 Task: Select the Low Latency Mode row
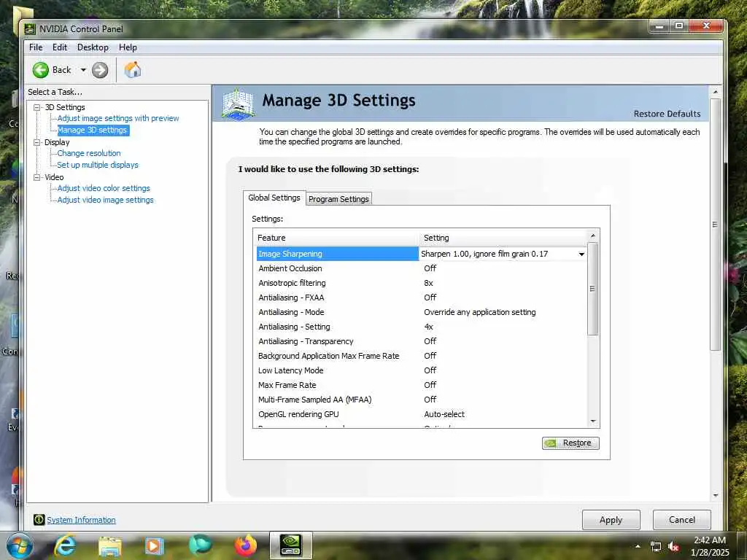coord(421,370)
